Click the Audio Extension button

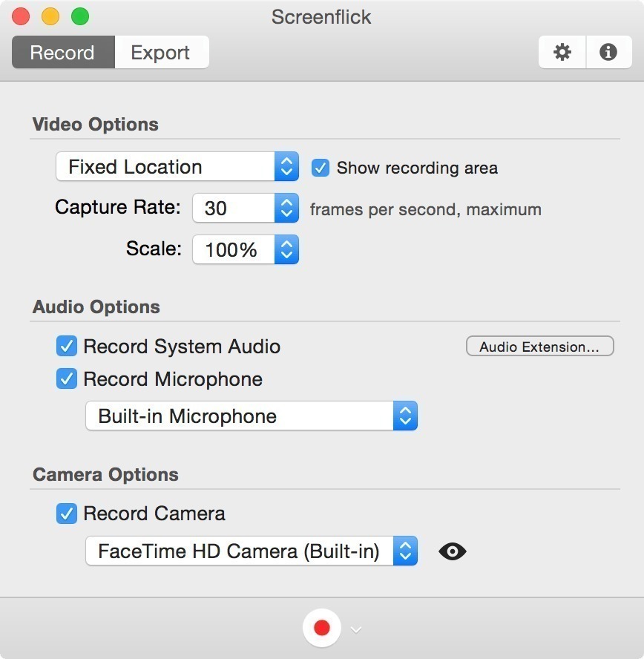pyautogui.click(x=539, y=346)
